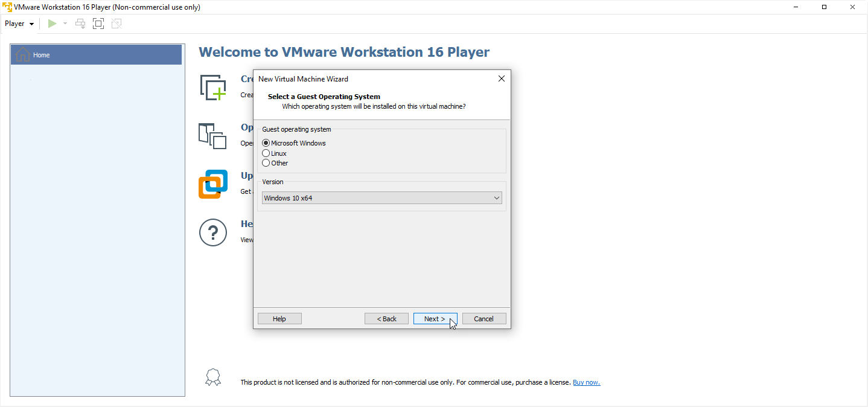Click the green Power On play icon

coord(53,24)
